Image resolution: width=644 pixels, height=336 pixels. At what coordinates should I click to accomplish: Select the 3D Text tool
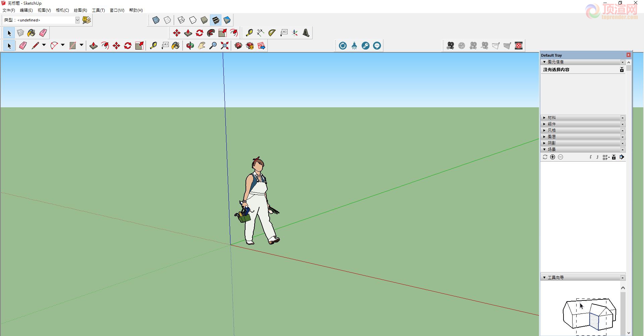(306, 33)
